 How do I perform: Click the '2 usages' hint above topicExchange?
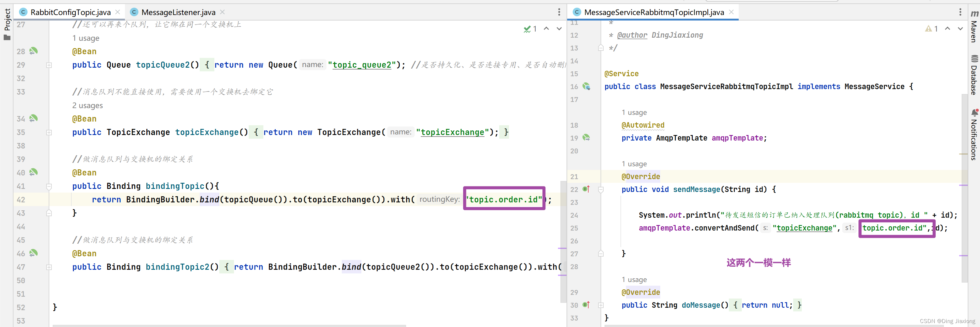tap(88, 105)
